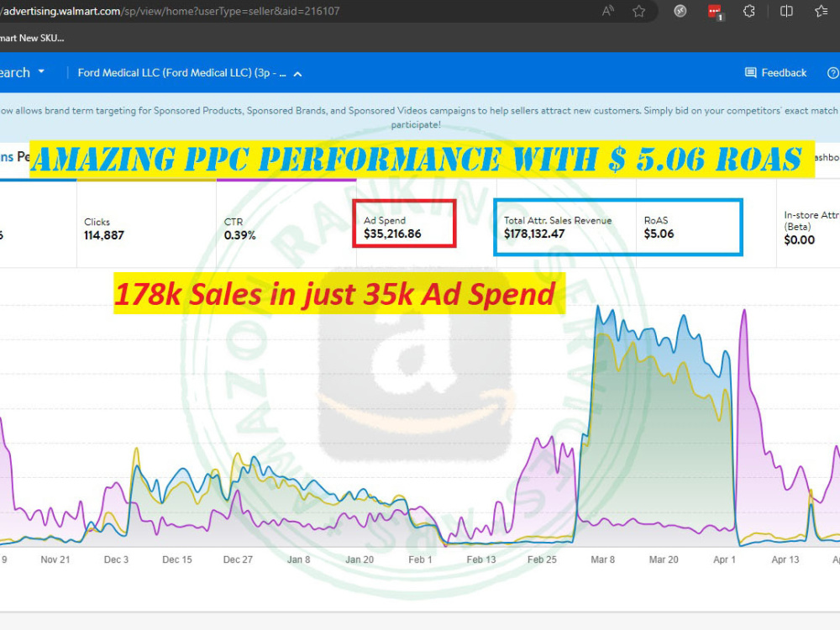The image size is (840, 630).
Task: Open the browser Extensions icon in the toolbar
Action: [750, 12]
